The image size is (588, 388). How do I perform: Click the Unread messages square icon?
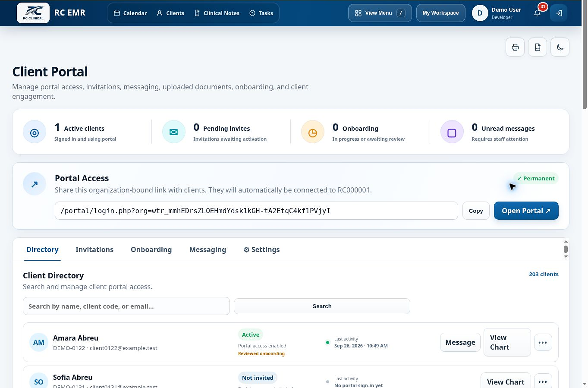point(452,132)
